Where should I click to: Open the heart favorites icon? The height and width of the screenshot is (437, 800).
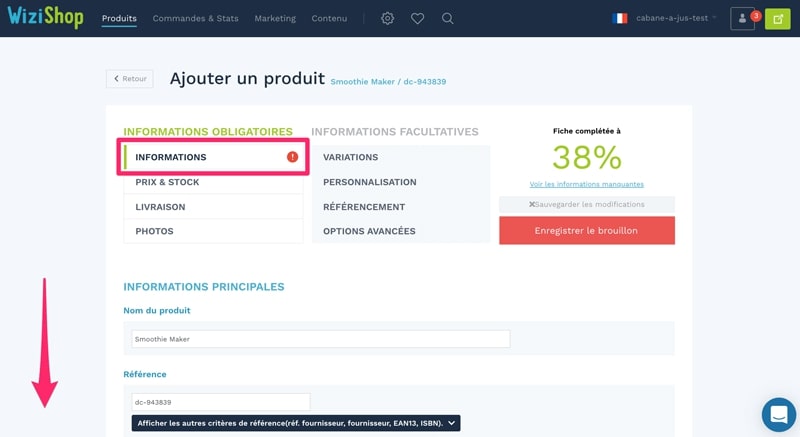coord(417,18)
